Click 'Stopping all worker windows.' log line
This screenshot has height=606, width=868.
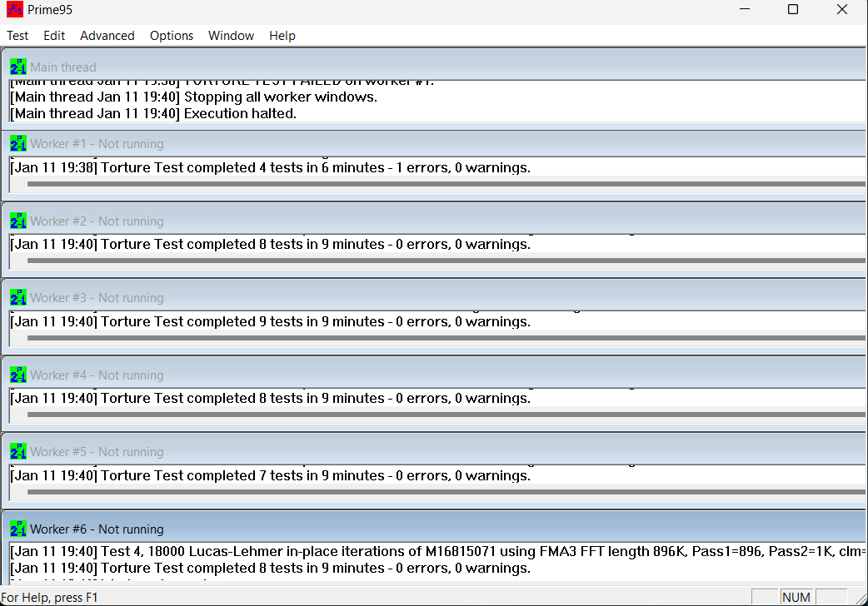(x=194, y=97)
